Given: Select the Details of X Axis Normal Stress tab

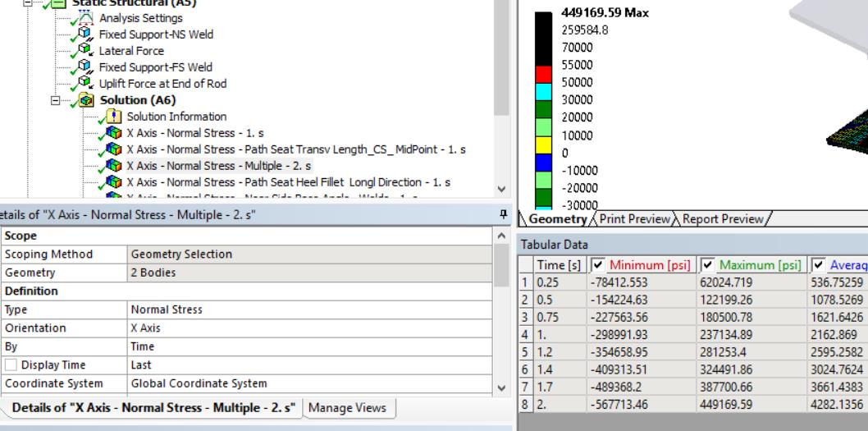Looking at the screenshot, I should 153,408.
